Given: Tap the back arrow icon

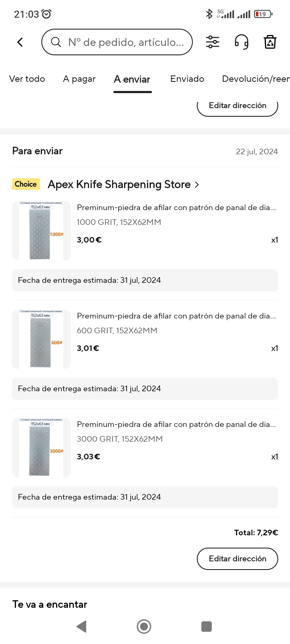Looking at the screenshot, I should [x=20, y=42].
